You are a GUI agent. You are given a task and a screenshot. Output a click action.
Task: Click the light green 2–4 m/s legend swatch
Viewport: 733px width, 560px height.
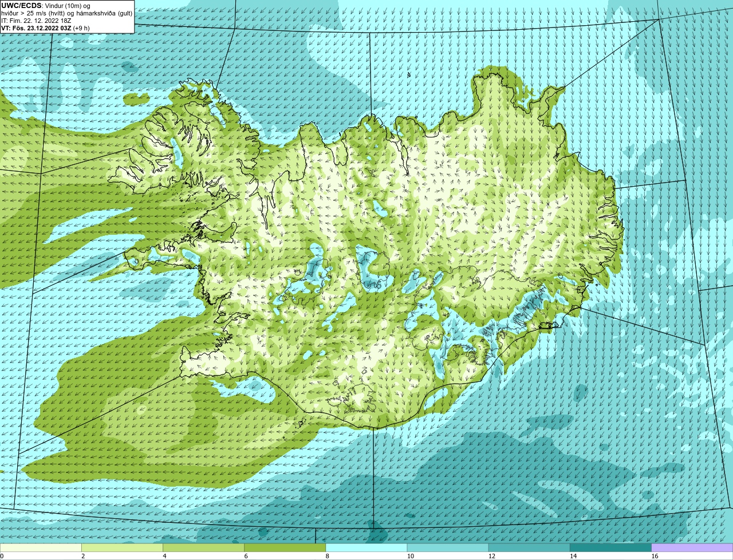click(x=122, y=547)
